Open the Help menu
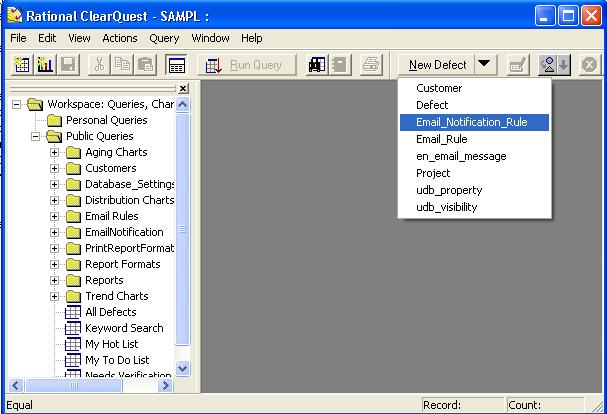 point(252,38)
